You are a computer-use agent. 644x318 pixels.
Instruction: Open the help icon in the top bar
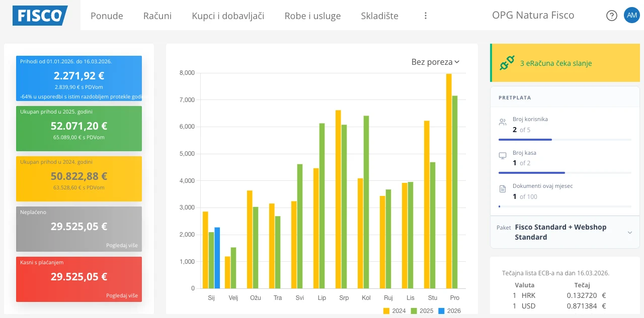click(611, 15)
